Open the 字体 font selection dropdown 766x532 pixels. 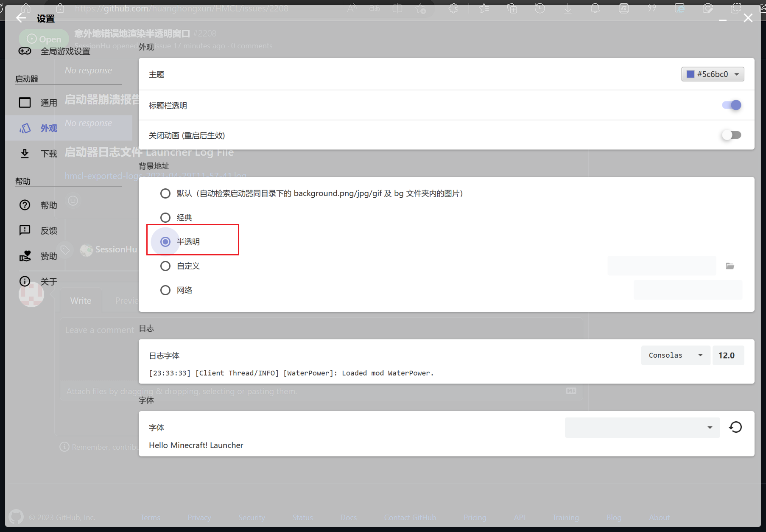coord(642,427)
